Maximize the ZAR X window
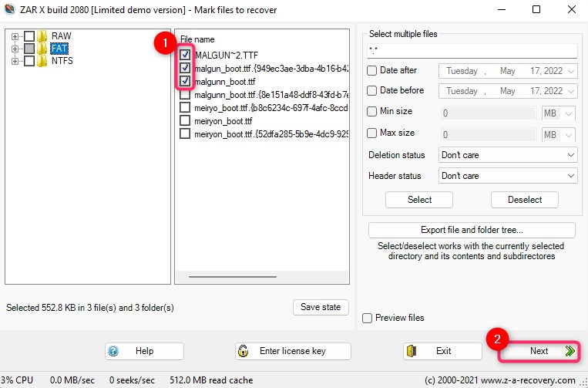 point(536,9)
